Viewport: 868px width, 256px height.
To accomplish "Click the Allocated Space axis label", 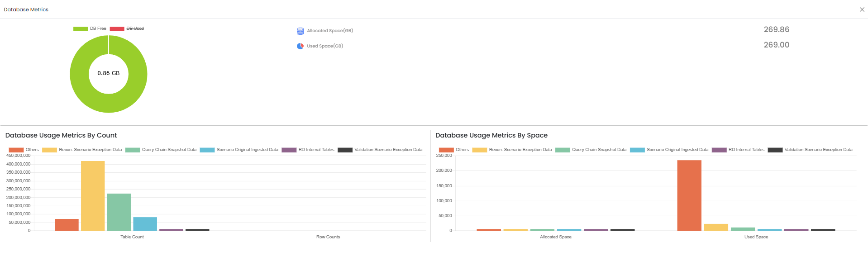I will [556, 237].
